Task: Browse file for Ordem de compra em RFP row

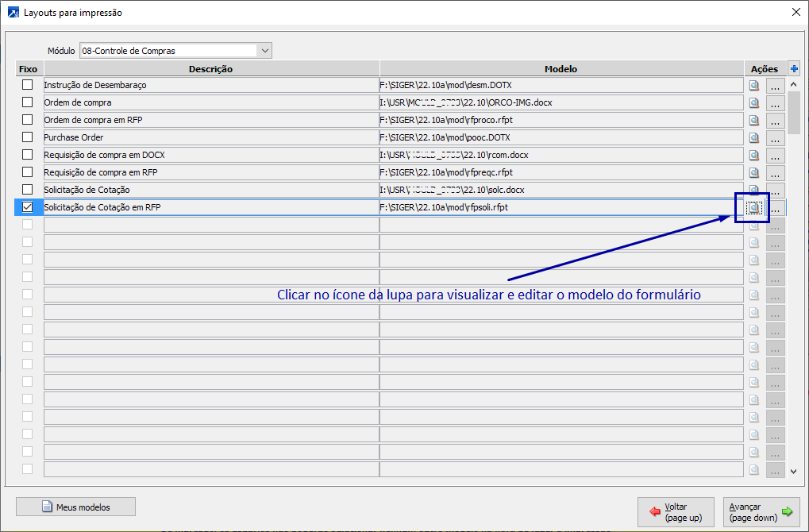Action: (x=775, y=121)
